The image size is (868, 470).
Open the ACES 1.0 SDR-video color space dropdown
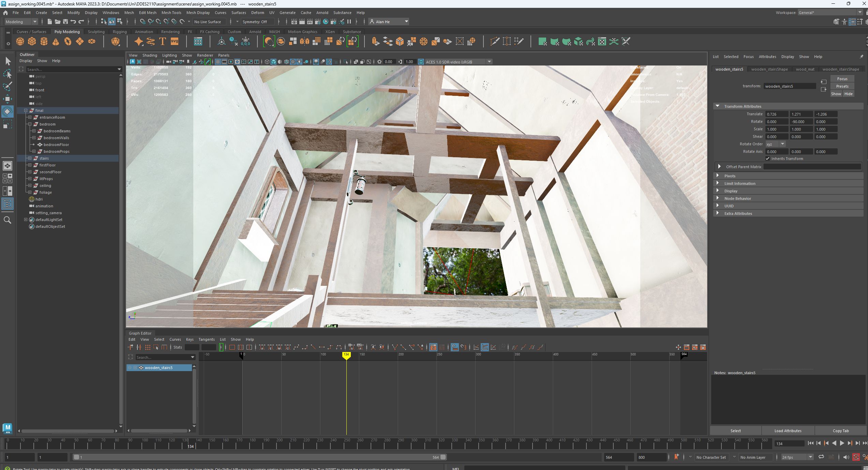tap(490, 62)
